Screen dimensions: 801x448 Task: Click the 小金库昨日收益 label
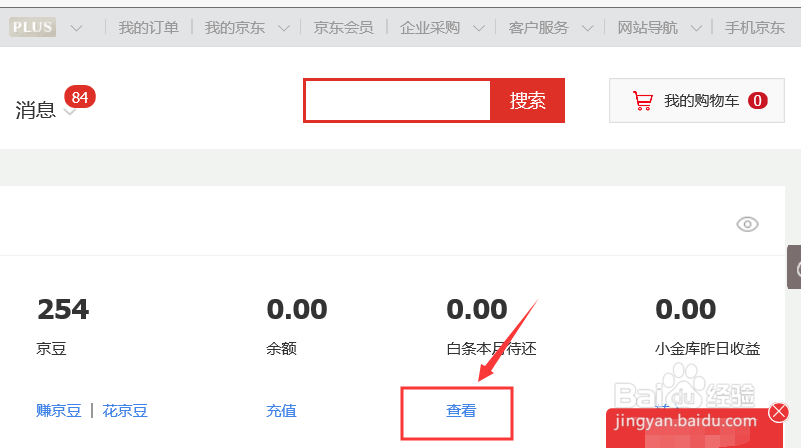click(x=708, y=349)
